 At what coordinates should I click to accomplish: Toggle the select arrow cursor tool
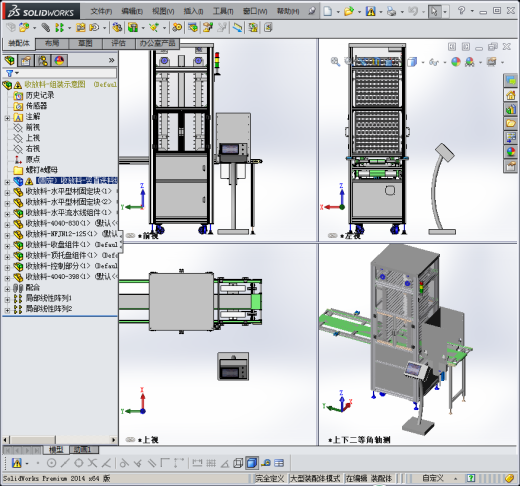tap(434, 12)
